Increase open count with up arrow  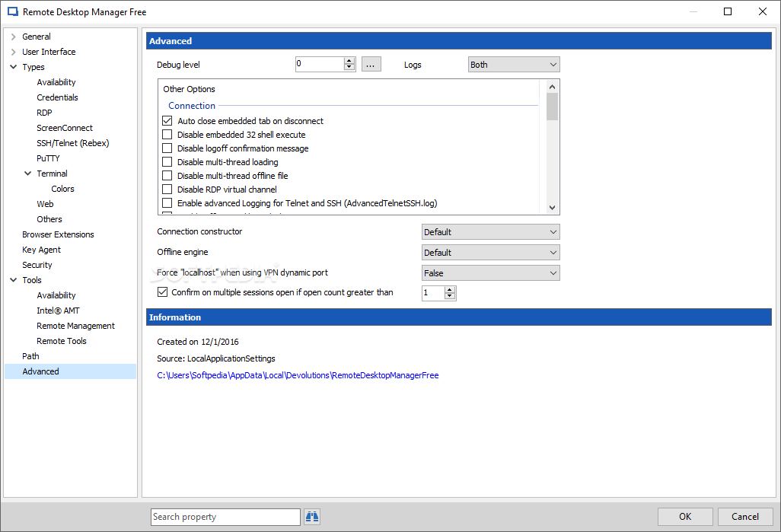(450, 289)
